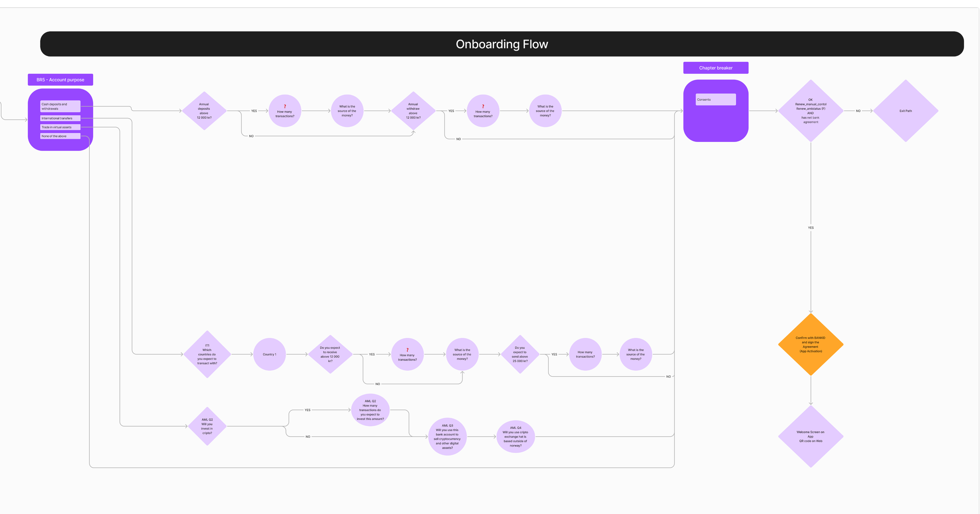The image size is (980, 514).
Task: Select the Do you expect to receive above 12 000 kr diamond
Action: pos(330,354)
